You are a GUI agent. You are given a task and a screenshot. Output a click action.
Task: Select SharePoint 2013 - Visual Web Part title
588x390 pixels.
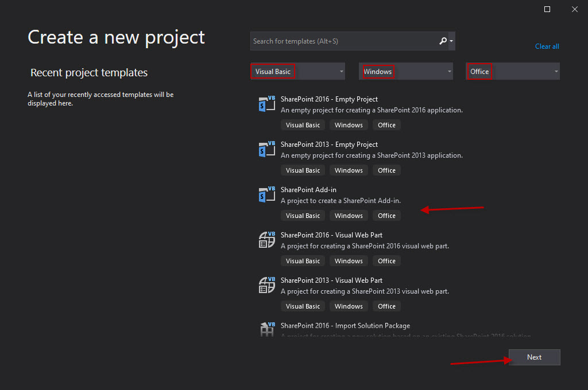pos(331,280)
